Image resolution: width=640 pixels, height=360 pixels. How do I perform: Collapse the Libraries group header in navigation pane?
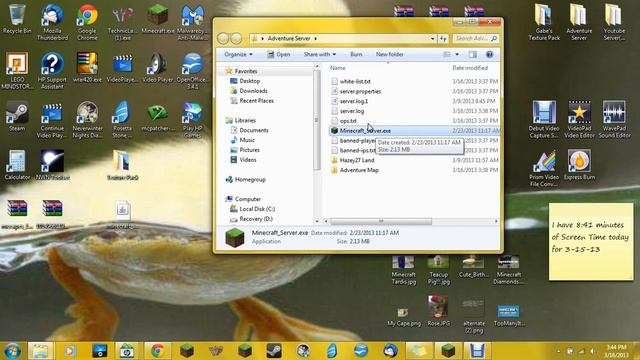pyautogui.click(x=245, y=120)
